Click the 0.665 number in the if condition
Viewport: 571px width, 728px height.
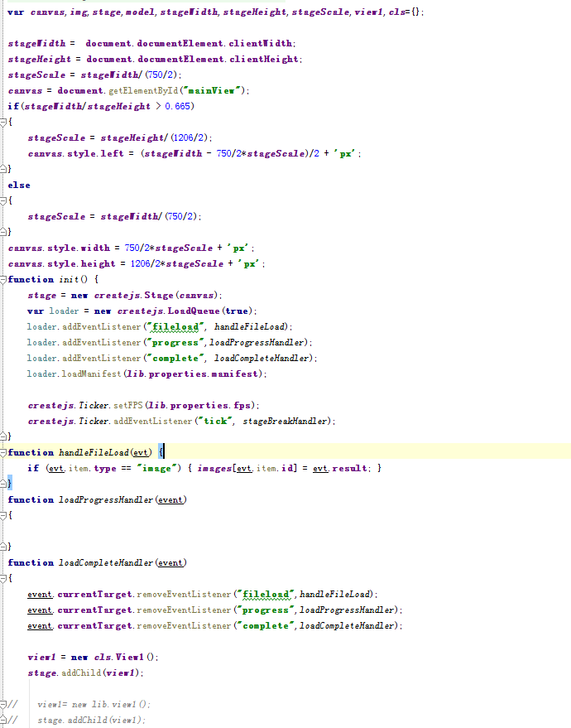coord(180,106)
